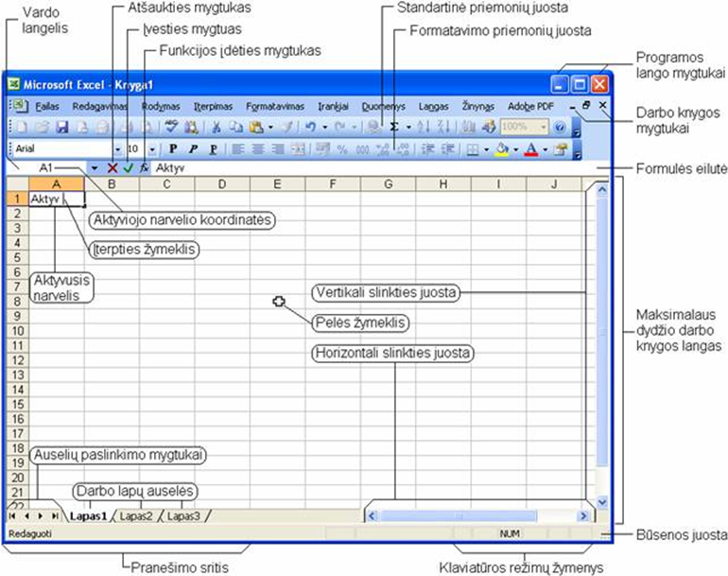The image size is (728, 576).
Task: Click the Redo arrow icon
Action: tap(339, 127)
